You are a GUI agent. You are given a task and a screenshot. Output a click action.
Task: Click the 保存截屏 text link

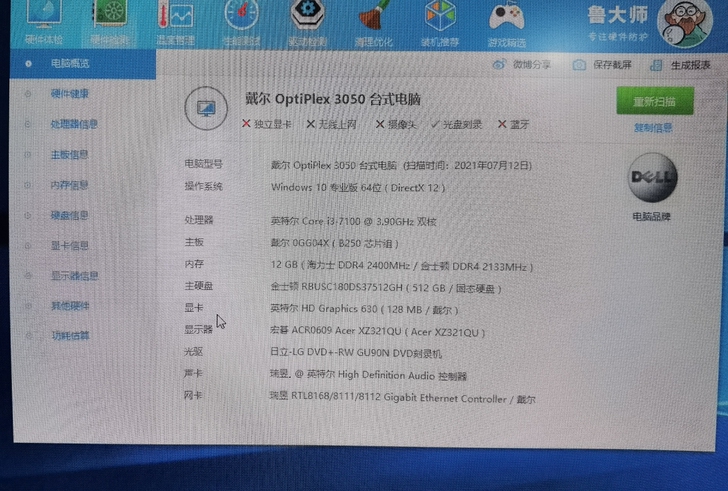pos(612,65)
